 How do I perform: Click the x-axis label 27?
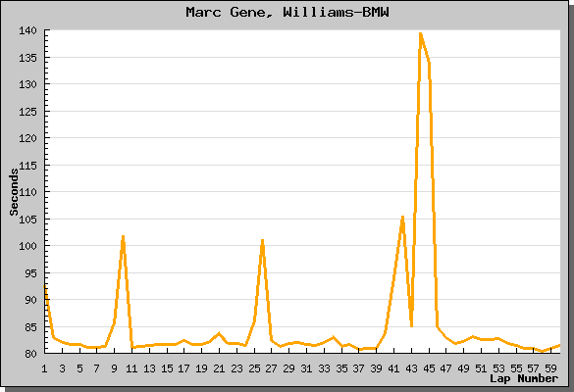(x=271, y=368)
